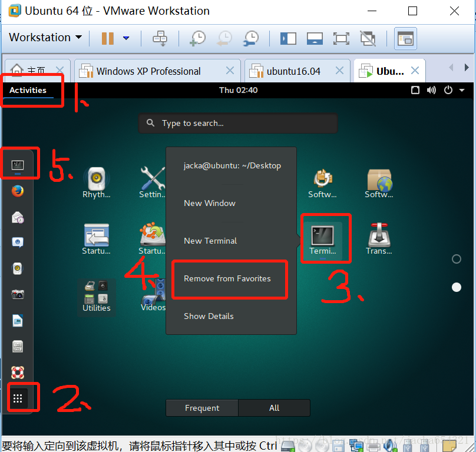Image resolution: width=476 pixels, height=452 pixels.
Task: Take a snapshot with the clock-plus icon
Action: click(x=197, y=38)
